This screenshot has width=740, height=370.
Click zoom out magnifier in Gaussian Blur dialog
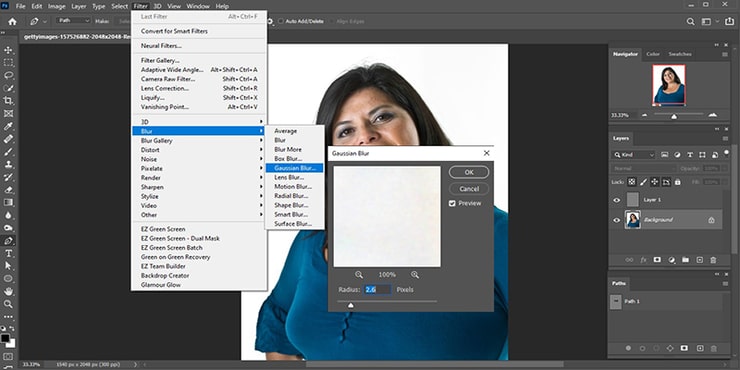[x=359, y=275]
